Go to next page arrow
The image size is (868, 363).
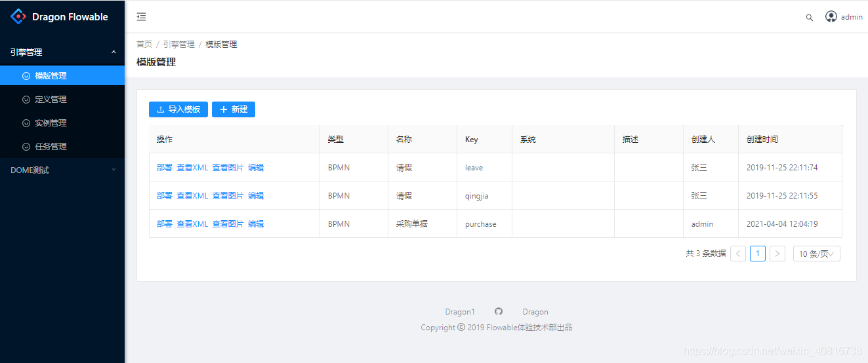tap(777, 254)
